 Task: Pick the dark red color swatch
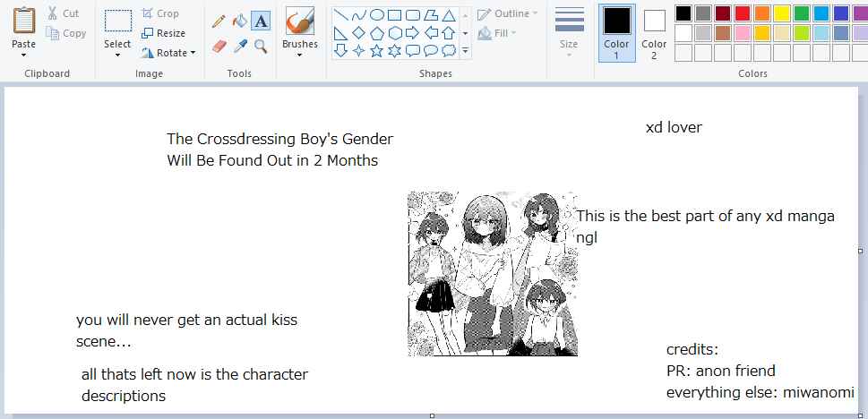point(723,13)
